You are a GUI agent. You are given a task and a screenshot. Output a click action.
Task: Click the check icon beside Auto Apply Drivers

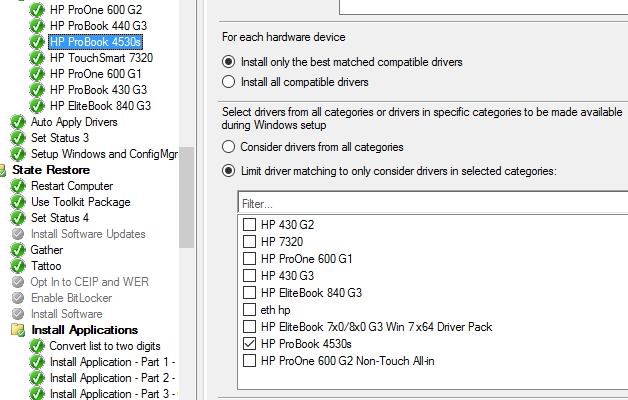(17, 122)
